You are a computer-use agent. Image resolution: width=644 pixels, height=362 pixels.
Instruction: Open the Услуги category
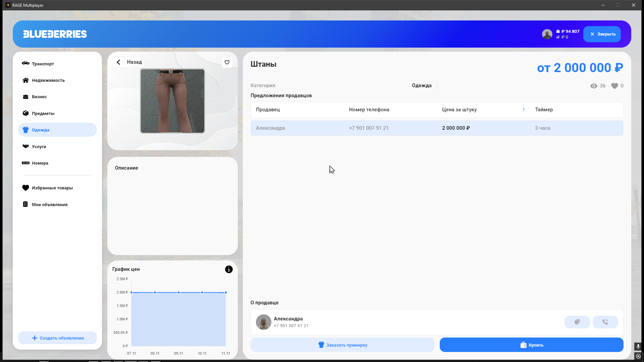click(x=39, y=147)
